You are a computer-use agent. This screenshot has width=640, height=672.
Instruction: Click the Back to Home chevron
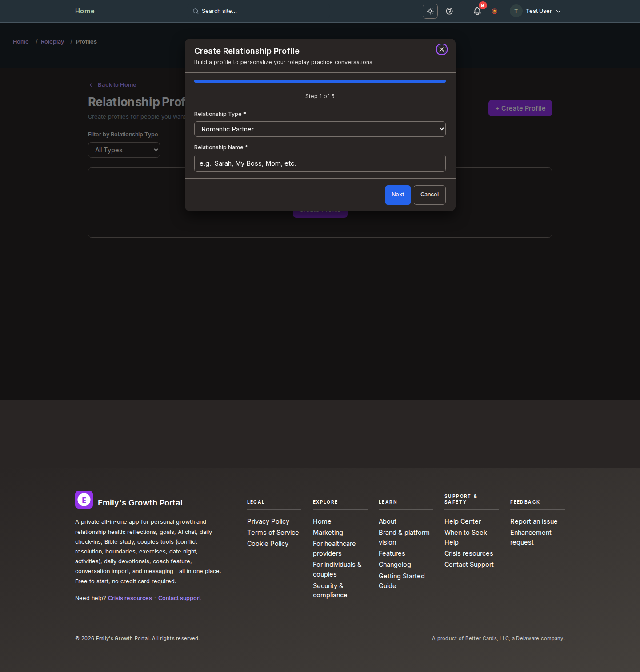(91, 85)
